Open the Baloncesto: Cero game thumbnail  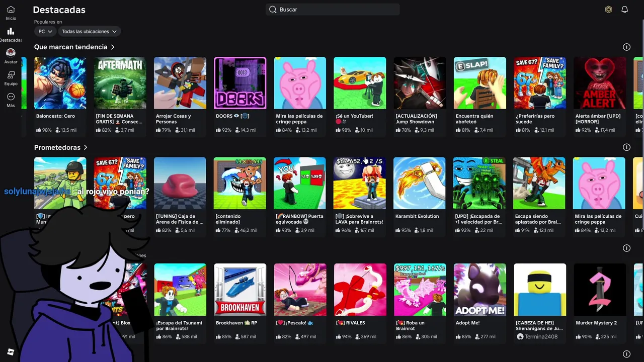click(x=60, y=83)
